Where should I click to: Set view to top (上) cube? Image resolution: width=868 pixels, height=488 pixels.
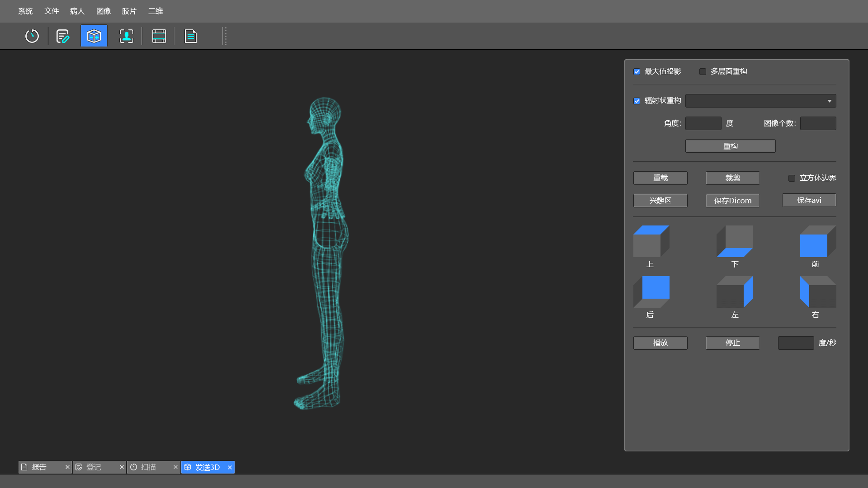pyautogui.click(x=651, y=241)
